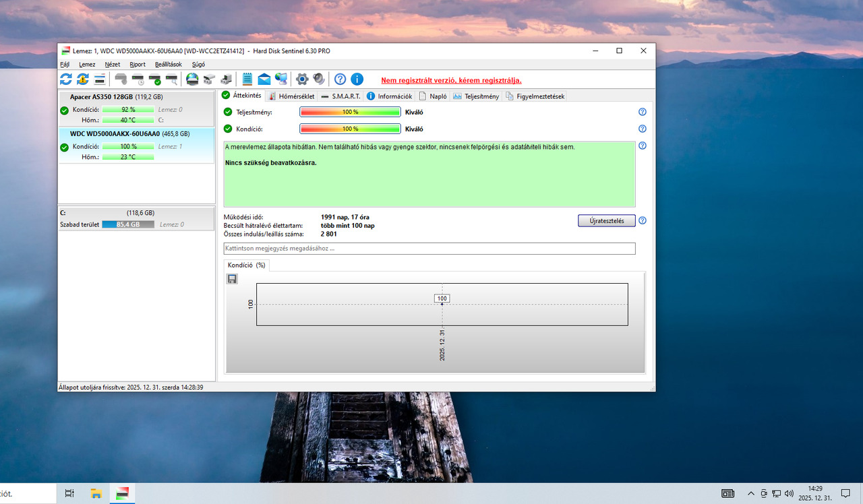Open the Lemez menu
The height and width of the screenshot is (504, 863).
87,65
